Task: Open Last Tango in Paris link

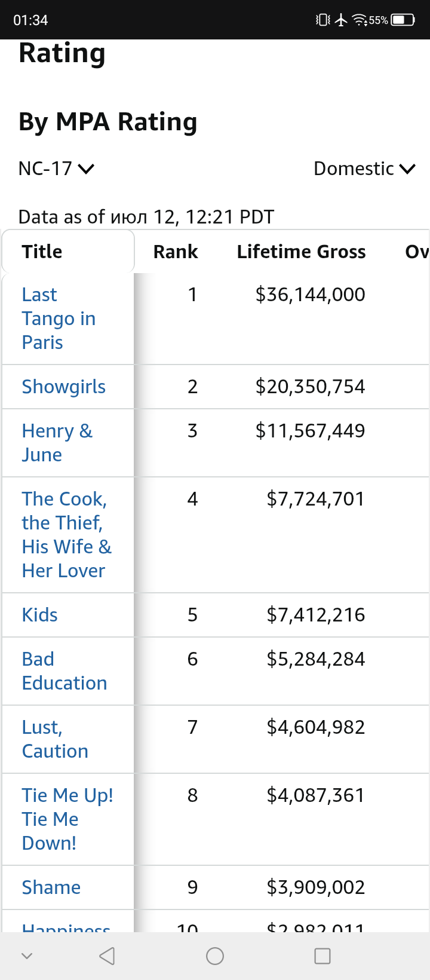Action: (59, 318)
